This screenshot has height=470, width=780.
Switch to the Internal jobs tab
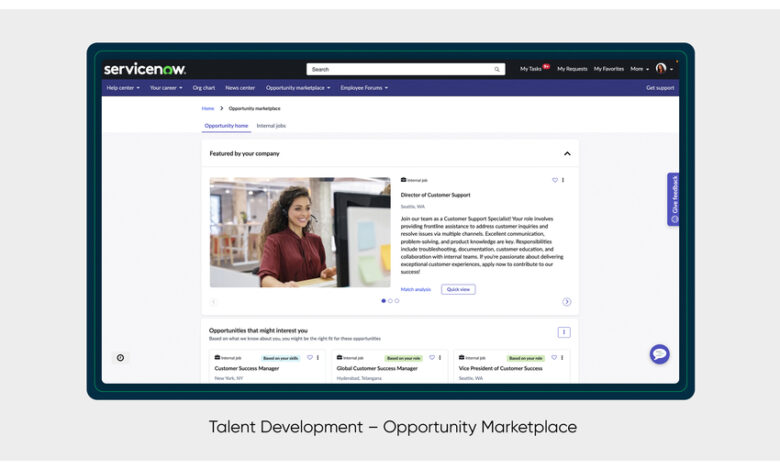[x=271, y=126]
